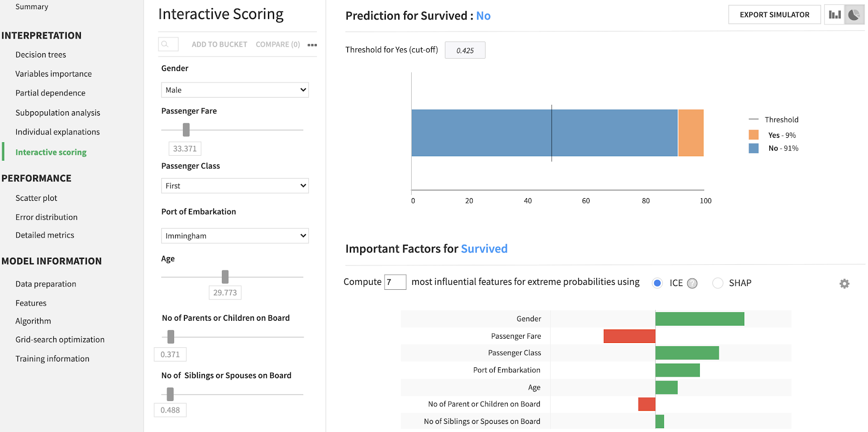The width and height of the screenshot is (868, 432).
Task: Click the Export Simulator button
Action: (x=774, y=15)
